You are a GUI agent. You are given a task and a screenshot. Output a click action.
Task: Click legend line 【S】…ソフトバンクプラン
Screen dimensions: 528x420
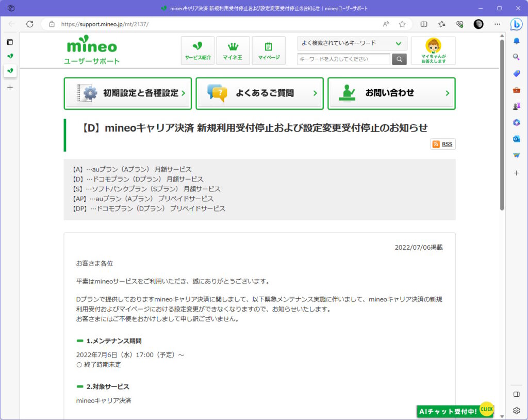(x=146, y=189)
